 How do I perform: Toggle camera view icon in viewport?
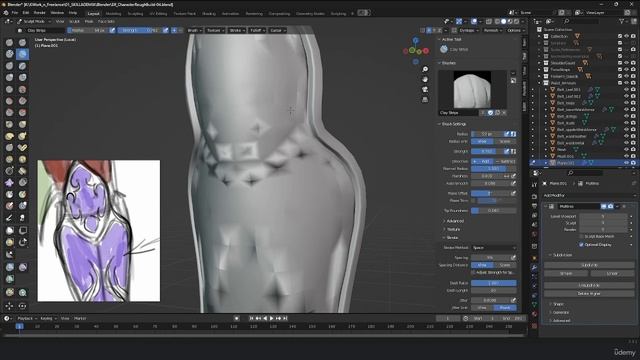click(x=425, y=89)
